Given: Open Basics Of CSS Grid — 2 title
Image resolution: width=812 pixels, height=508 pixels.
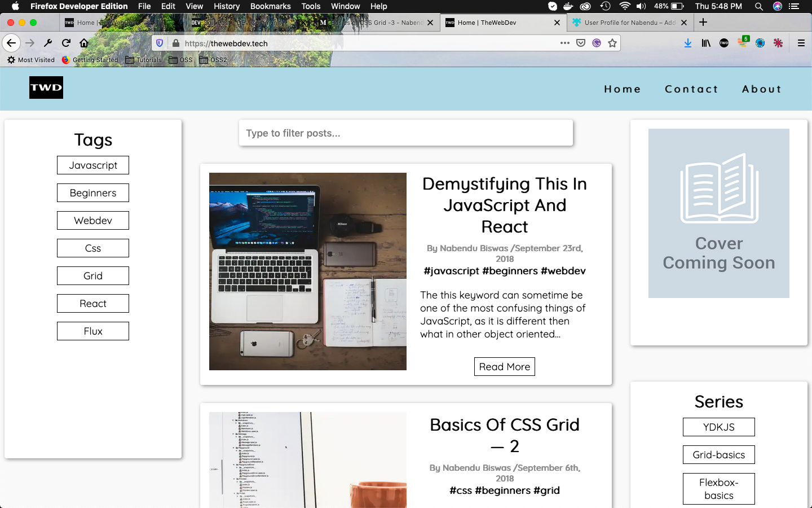Looking at the screenshot, I should [x=505, y=435].
